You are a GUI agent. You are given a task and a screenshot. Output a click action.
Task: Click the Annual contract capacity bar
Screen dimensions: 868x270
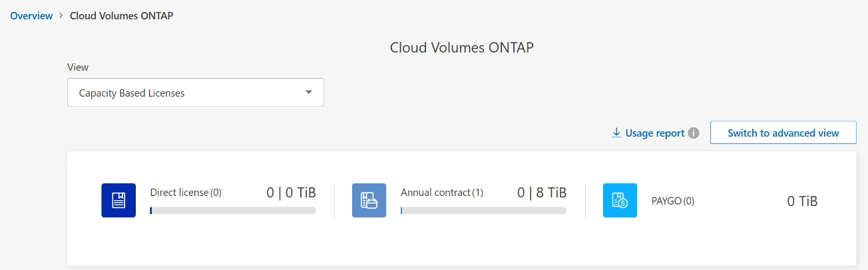pos(483,211)
